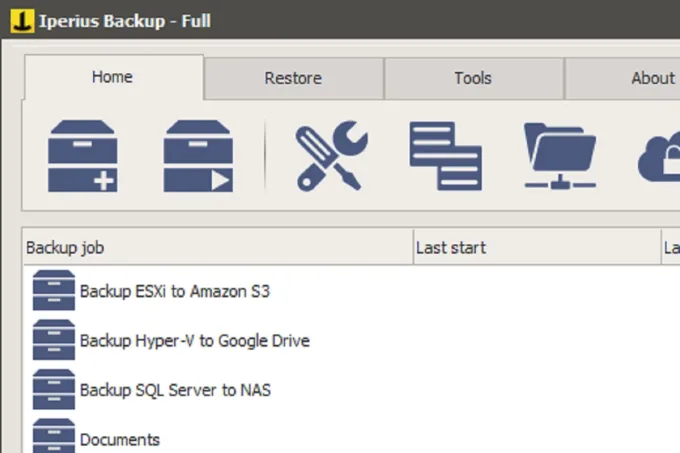Open the Tools tab
The image size is (680, 453).
pyautogui.click(x=473, y=78)
